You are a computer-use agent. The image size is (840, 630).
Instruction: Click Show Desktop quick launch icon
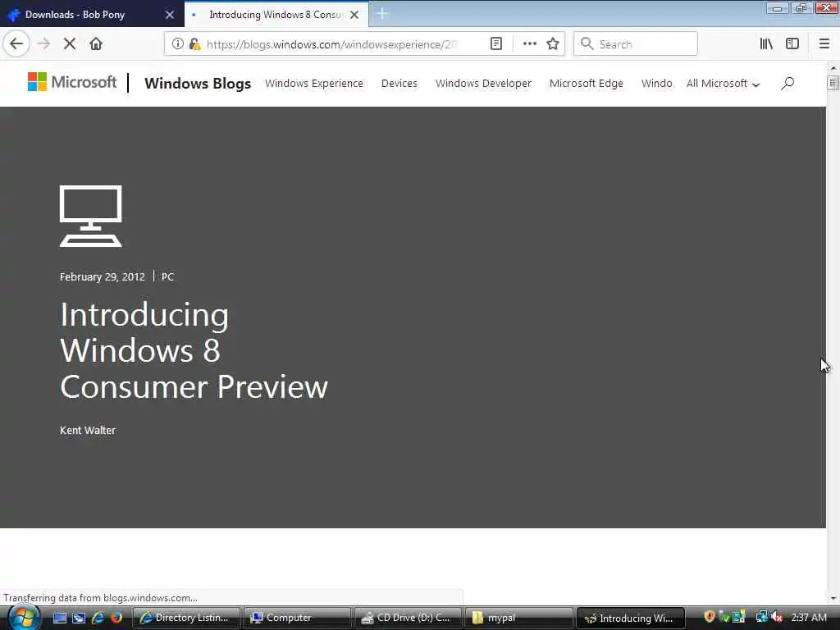tap(59, 619)
